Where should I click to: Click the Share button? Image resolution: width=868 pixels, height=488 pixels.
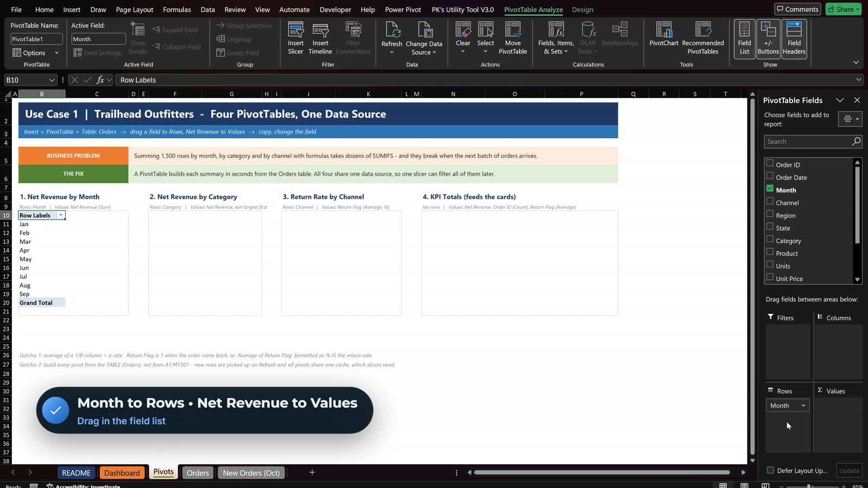click(x=844, y=9)
